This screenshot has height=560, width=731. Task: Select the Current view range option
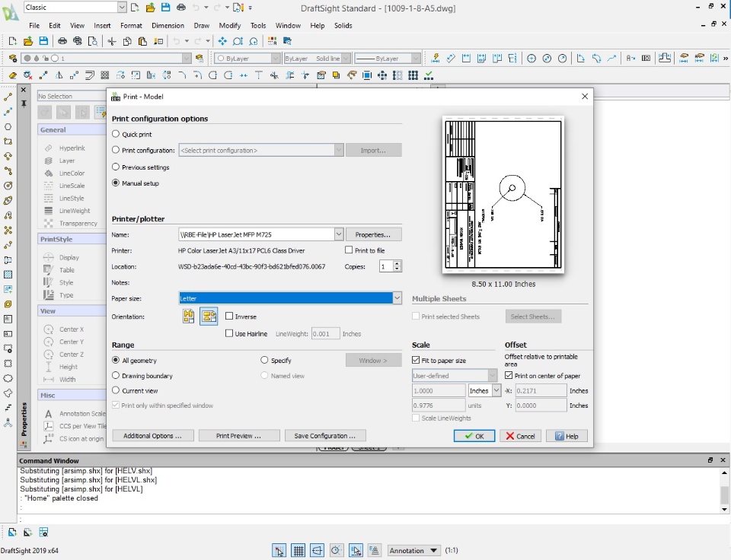click(116, 390)
